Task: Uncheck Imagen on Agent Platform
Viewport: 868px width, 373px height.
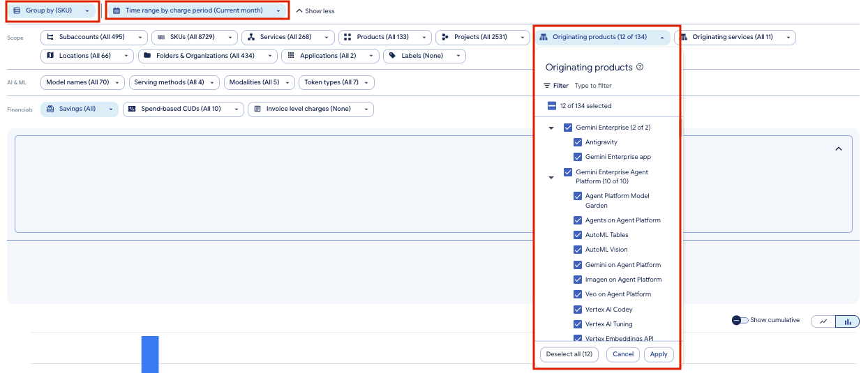Action: pos(578,280)
